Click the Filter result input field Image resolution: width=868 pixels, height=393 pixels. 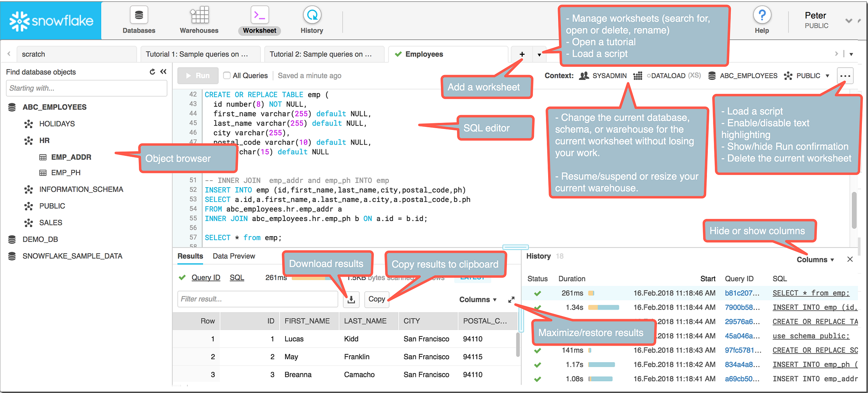coord(258,299)
